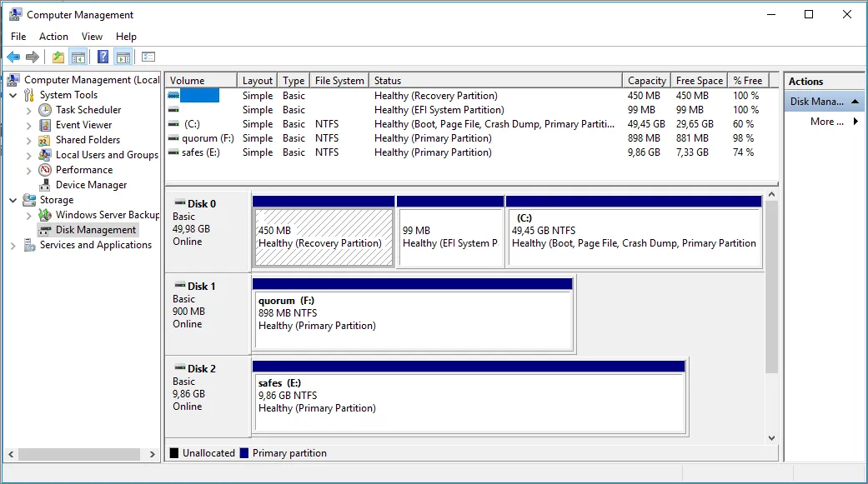This screenshot has width=868, height=484.
Task: Open Device Manager in the tree
Action: (91, 185)
